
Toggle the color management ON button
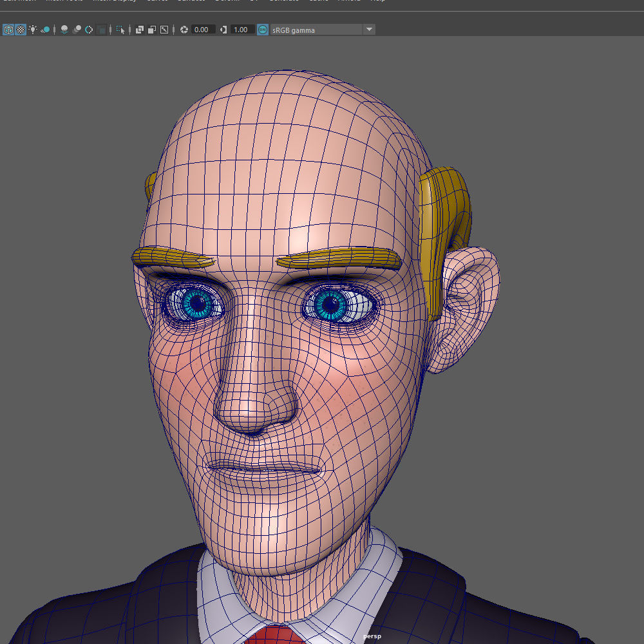263,30
